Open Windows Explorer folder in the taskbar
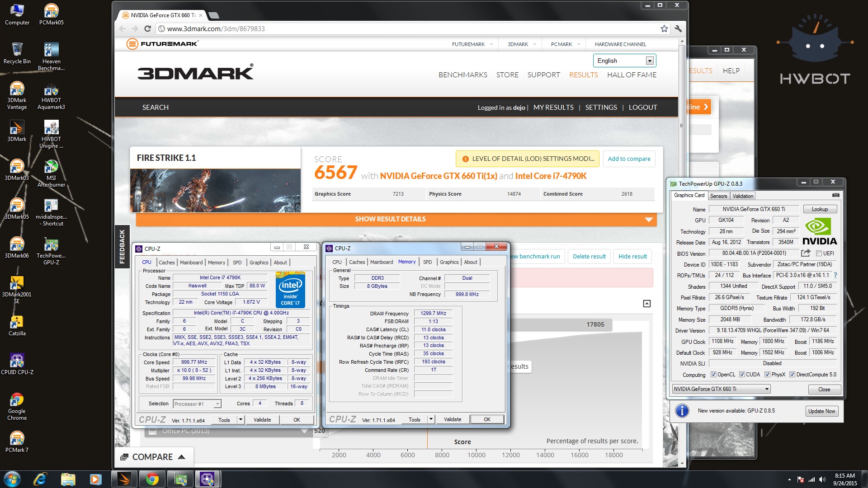 pos(68,479)
